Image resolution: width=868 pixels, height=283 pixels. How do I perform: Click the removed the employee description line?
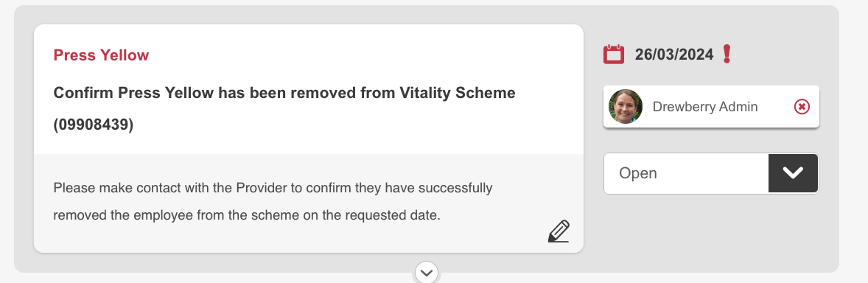coord(247,215)
